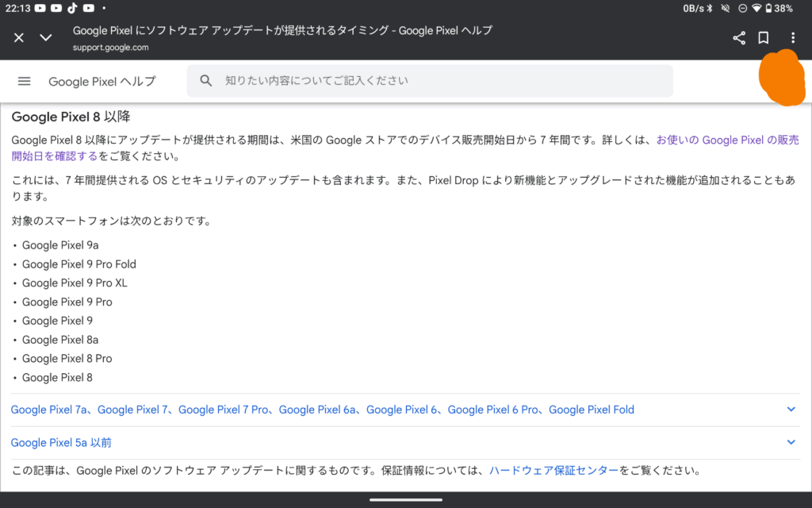Tap the Google Pixel 8 以降 heading
The height and width of the screenshot is (508, 812).
[x=71, y=117]
